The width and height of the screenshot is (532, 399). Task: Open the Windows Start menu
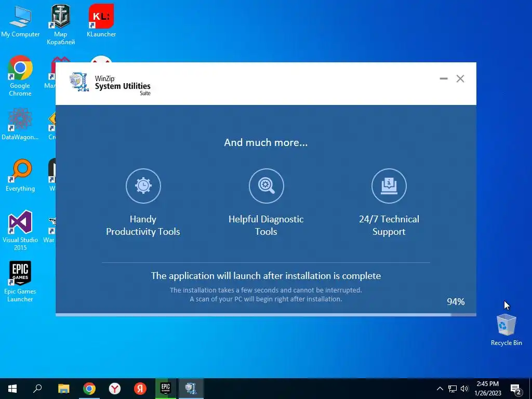[x=12, y=389]
